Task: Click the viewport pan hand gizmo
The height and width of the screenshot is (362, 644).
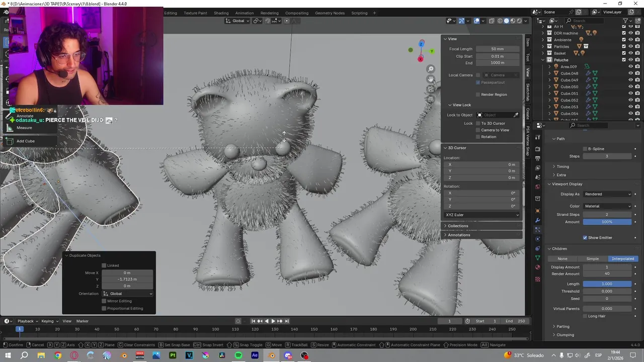Action: [x=431, y=79]
